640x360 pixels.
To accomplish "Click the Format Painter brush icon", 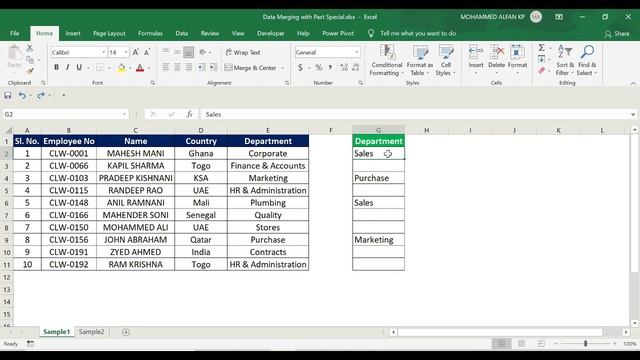I will click(30, 71).
